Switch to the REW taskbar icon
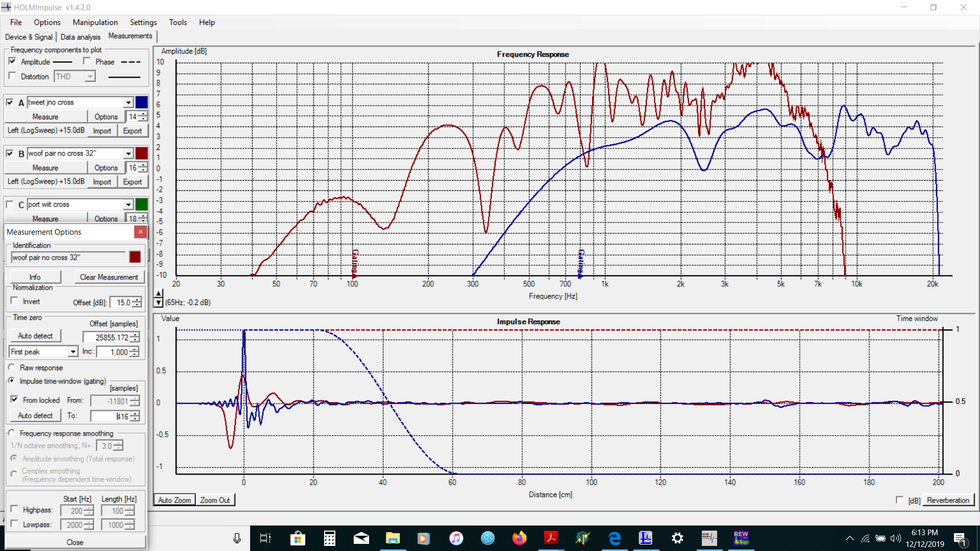 pos(741,538)
